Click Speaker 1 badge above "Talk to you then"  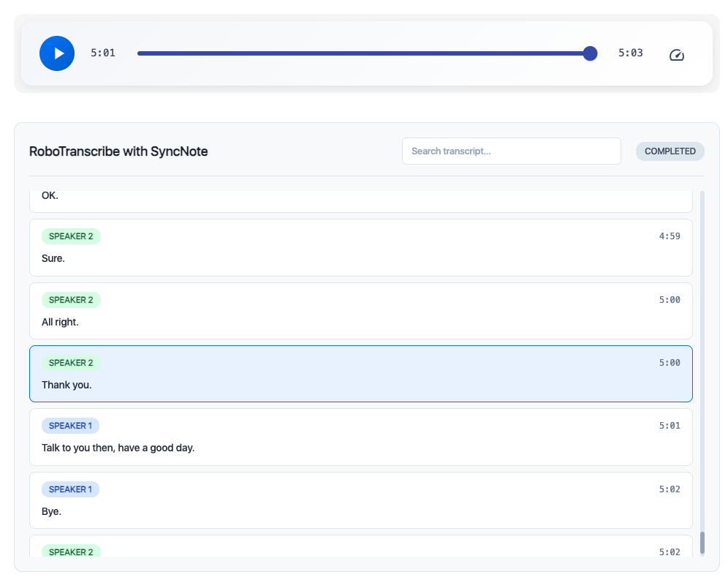click(x=70, y=426)
